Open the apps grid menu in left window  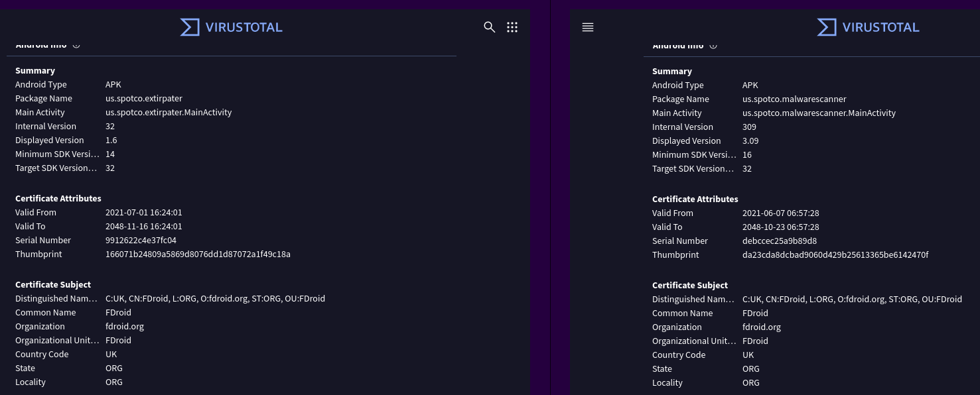[512, 27]
